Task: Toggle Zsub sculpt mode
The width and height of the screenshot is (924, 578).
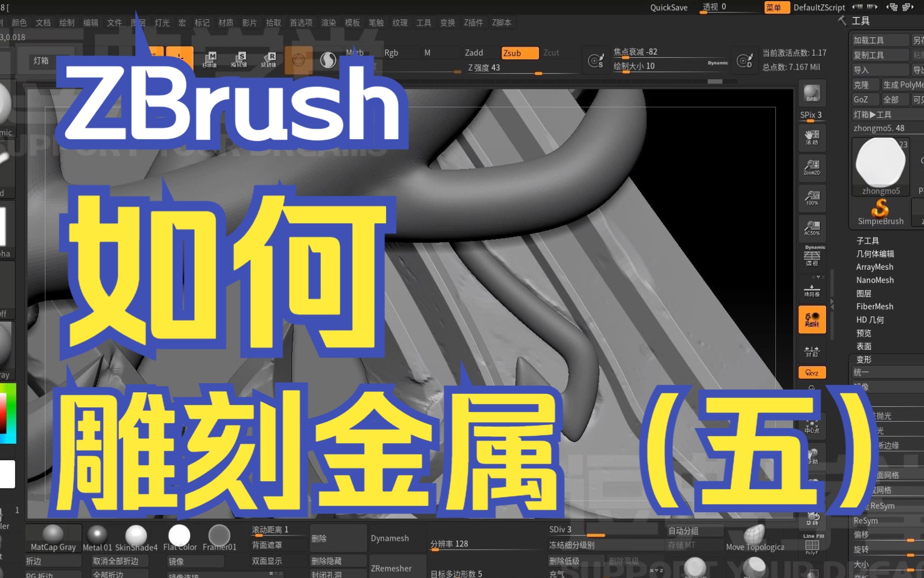Action: [520, 53]
